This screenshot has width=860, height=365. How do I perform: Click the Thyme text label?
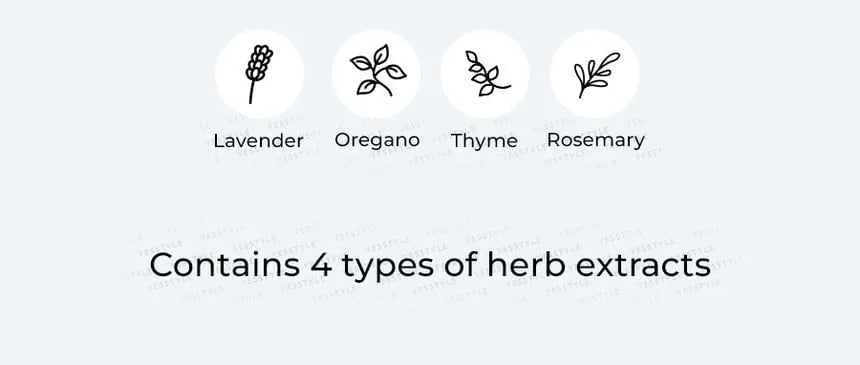[x=484, y=142]
